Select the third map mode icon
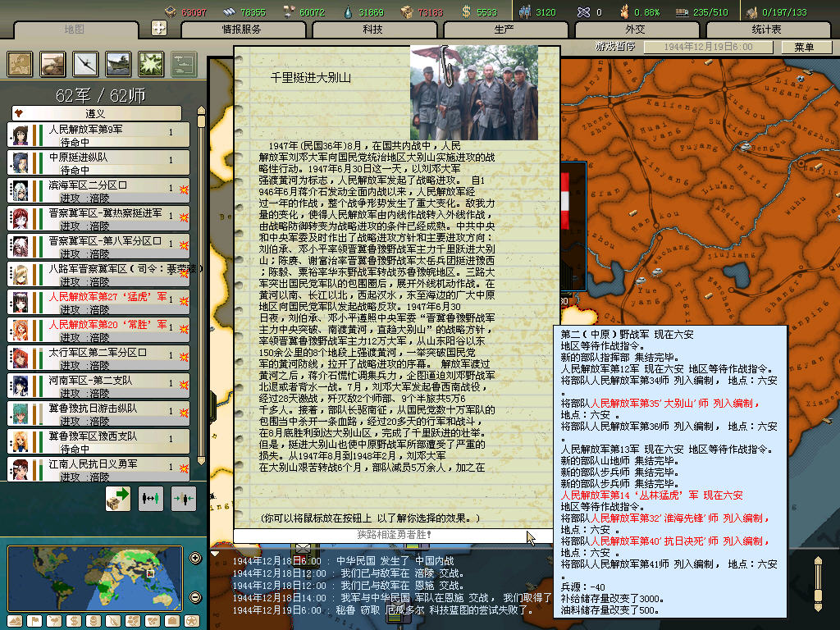Image resolution: width=840 pixels, height=630 pixels. 54,621
